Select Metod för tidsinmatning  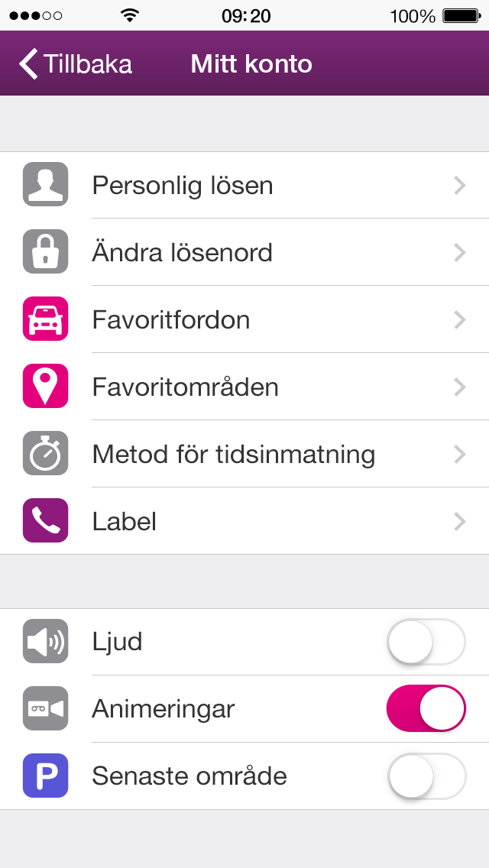234,454
